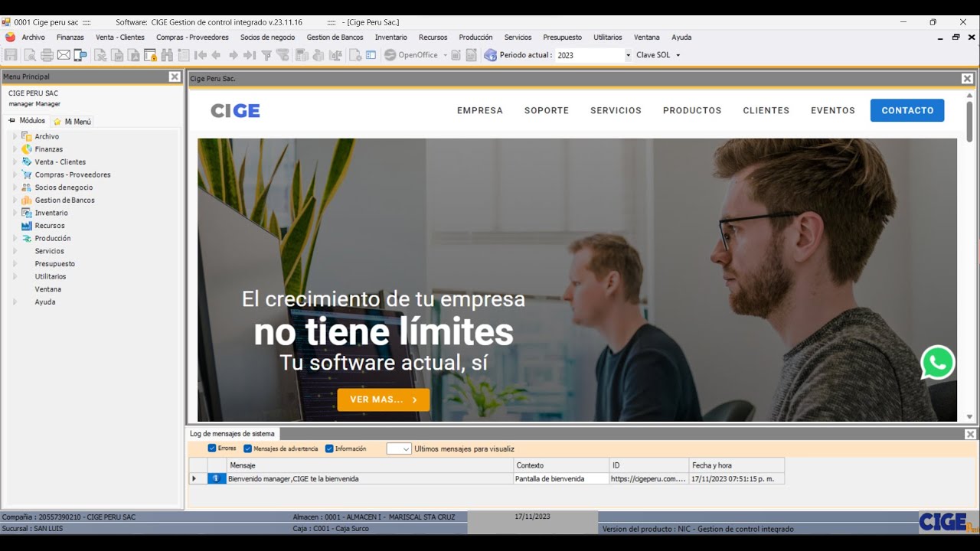Open the OpenOffice dropdown arrow
980x551 pixels.
click(x=445, y=55)
